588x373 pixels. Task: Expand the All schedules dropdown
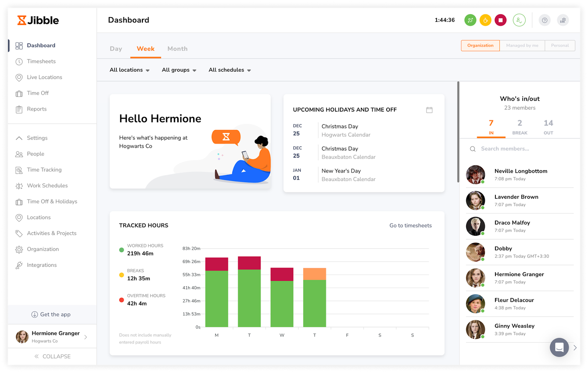(230, 70)
